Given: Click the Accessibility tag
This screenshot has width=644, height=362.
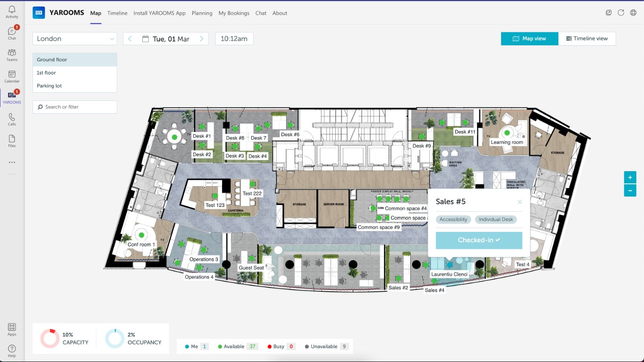Looking at the screenshot, I should pos(454,220).
